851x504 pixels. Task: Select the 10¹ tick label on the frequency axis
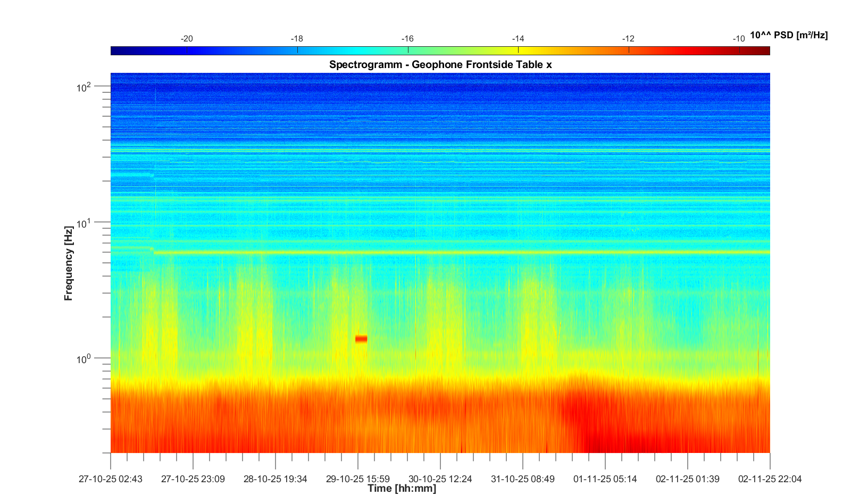[x=85, y=223]
